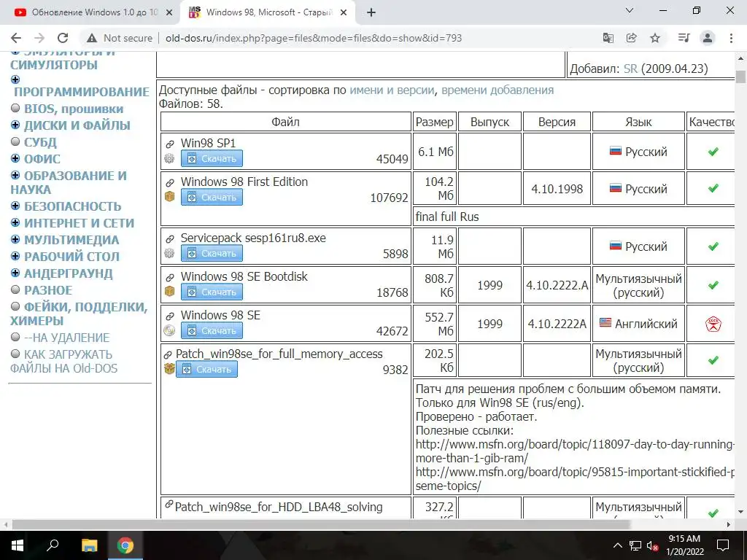Open the Chrome profile avatar icon
This screenshot has height=560, width=747.
coord(708,38)
